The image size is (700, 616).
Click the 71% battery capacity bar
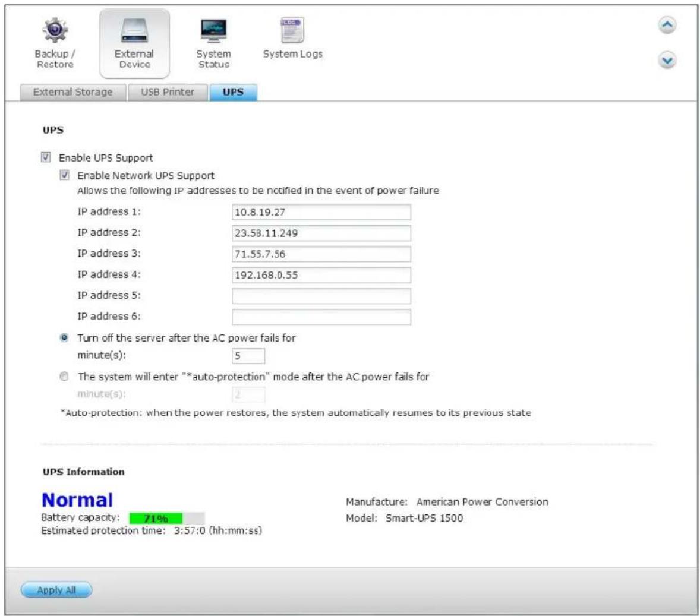tap(167, 518)
